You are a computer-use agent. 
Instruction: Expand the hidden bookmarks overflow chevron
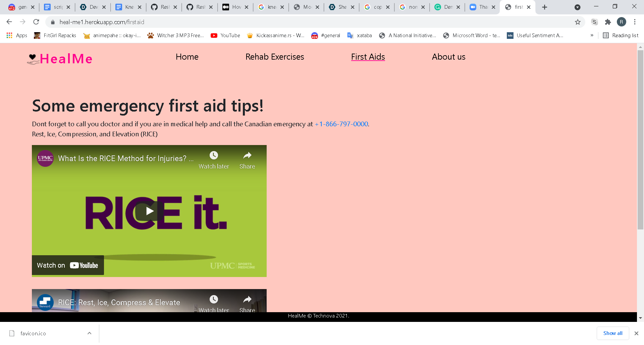(x=592, y=36)
